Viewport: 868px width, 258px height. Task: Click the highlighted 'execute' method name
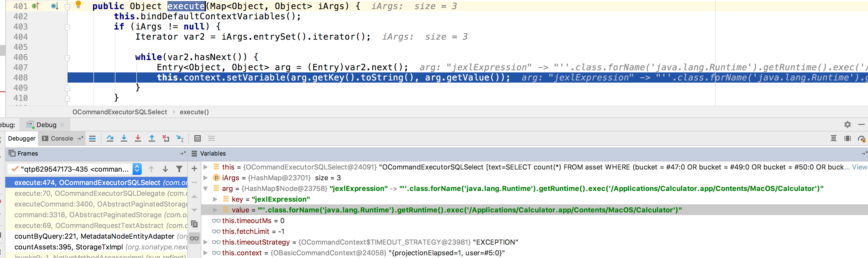point(186,6)
